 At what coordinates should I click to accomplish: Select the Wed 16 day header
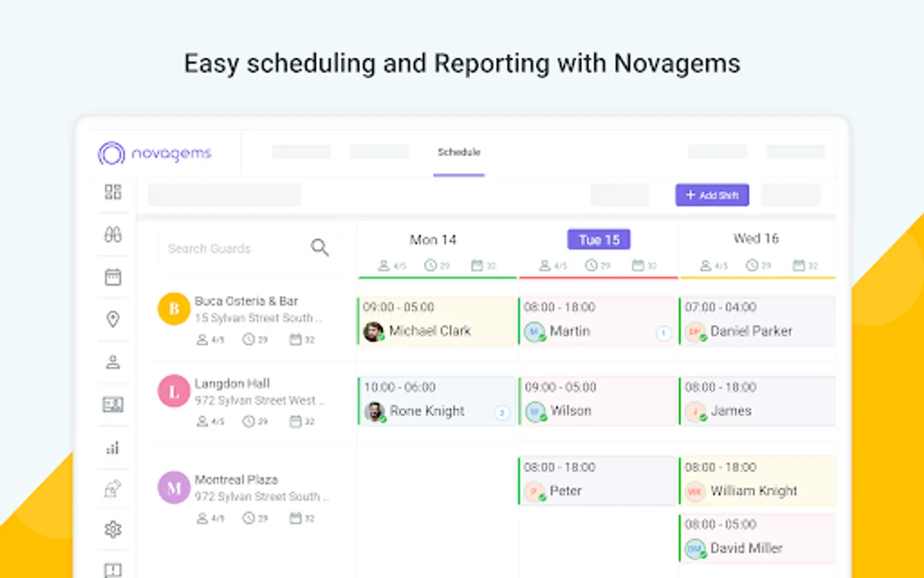click(x=756, y=238)
